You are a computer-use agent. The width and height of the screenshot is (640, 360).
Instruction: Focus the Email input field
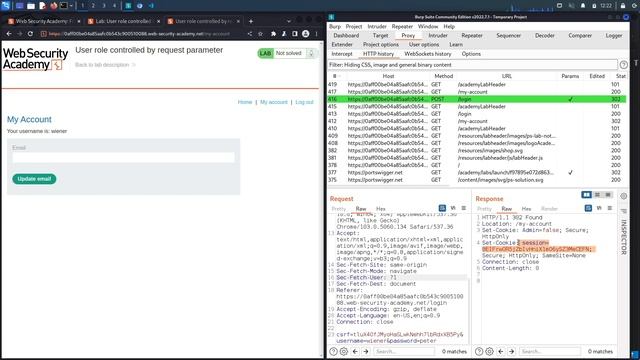coord(123,158)
